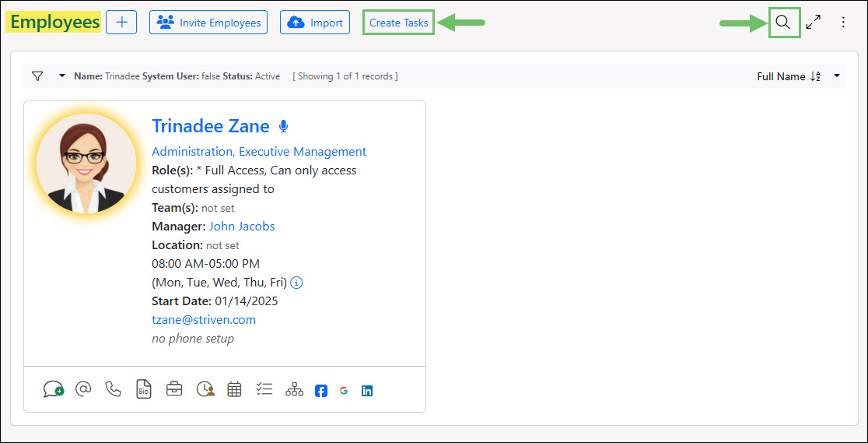The image size is (868, 443).
Task: Open the search magnifying glass
Action: tap(783, 23)
